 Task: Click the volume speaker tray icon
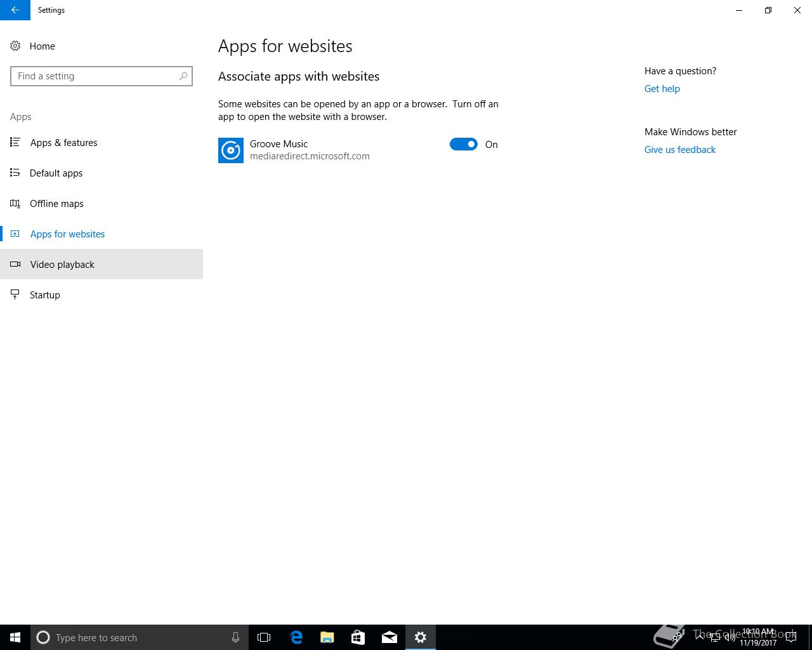(730, 637)
